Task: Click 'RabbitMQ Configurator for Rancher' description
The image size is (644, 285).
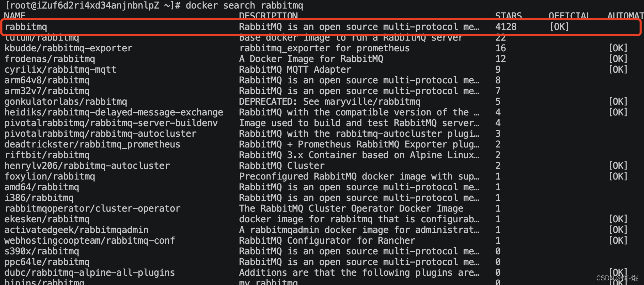Action: [x=327, y=240]
